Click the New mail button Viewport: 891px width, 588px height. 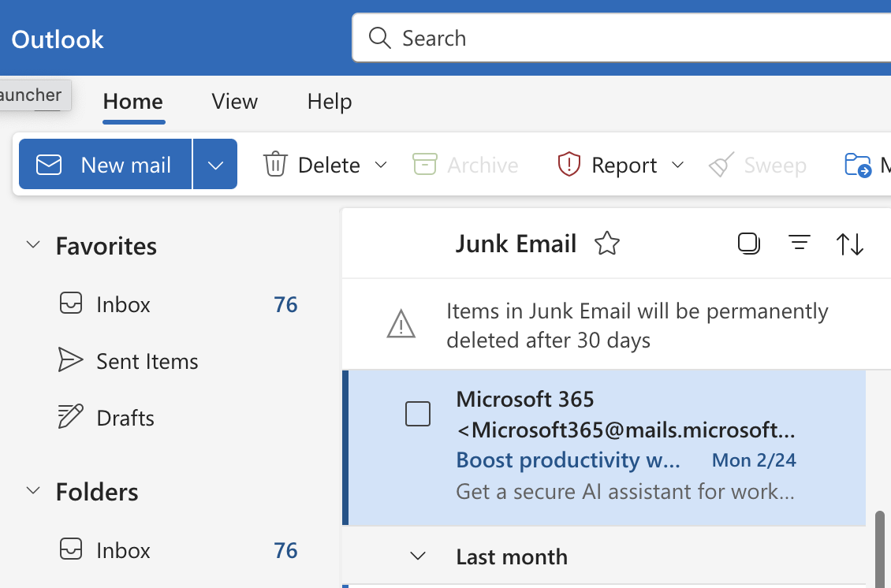110,164
